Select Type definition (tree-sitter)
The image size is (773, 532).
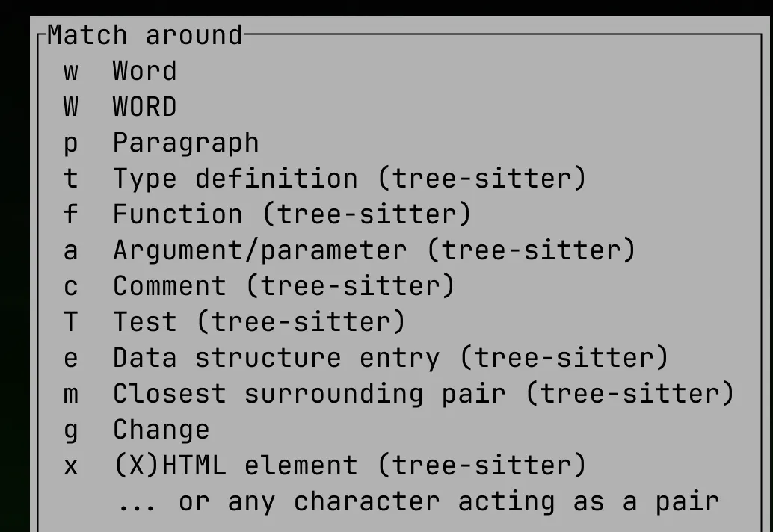coord(349,179)
